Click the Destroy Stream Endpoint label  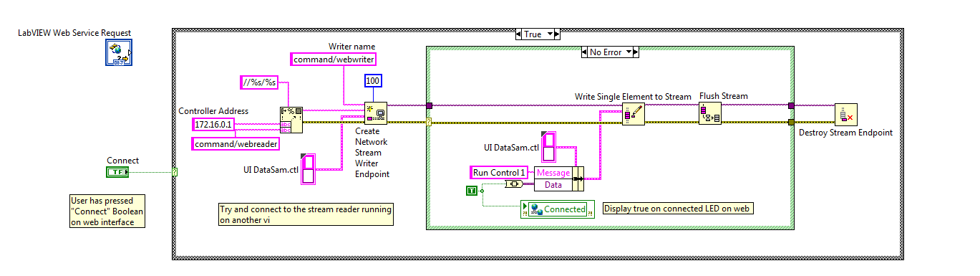tap(845, 133)
